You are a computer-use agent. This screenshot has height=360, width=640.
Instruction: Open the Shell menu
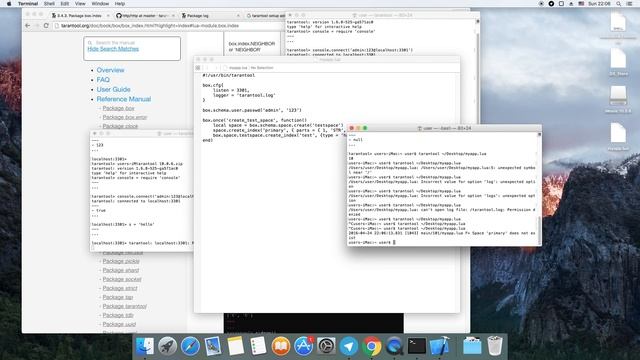click(49, 4)
